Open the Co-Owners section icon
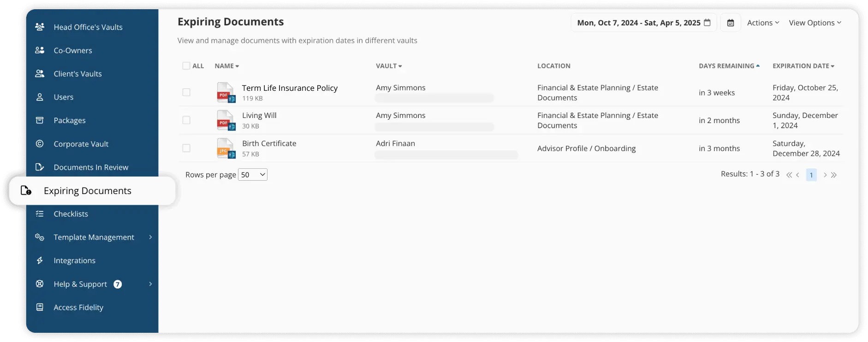 40,50
